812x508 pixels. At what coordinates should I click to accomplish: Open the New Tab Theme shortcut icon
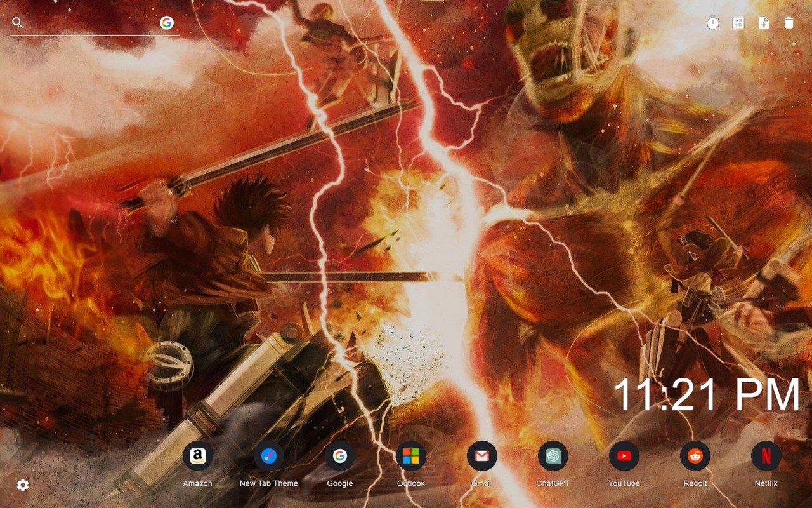pos(269,456)
